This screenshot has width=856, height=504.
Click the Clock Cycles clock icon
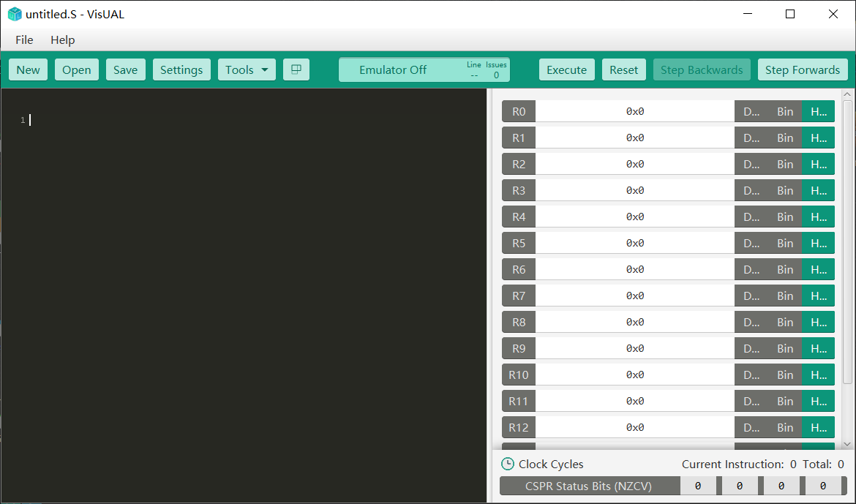[x=508, y=464]
